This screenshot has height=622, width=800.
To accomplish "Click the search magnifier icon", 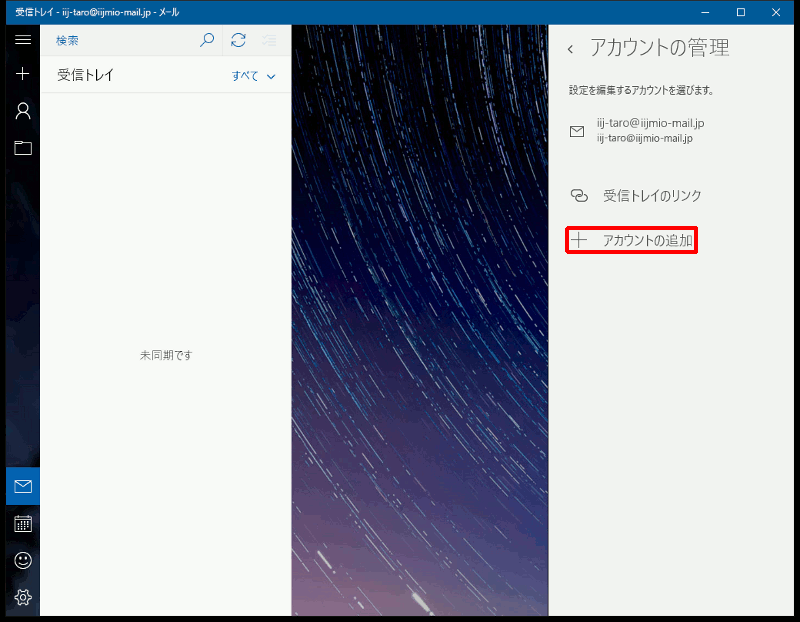I will tap(207, 40).
